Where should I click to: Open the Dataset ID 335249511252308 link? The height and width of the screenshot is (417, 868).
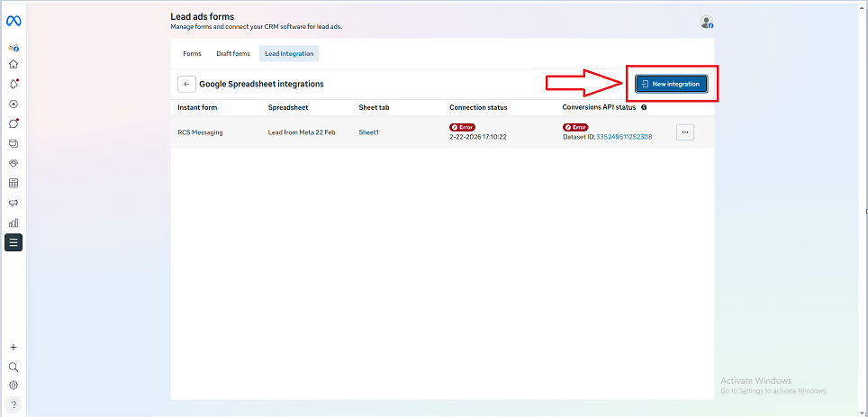tap(623, 137)
